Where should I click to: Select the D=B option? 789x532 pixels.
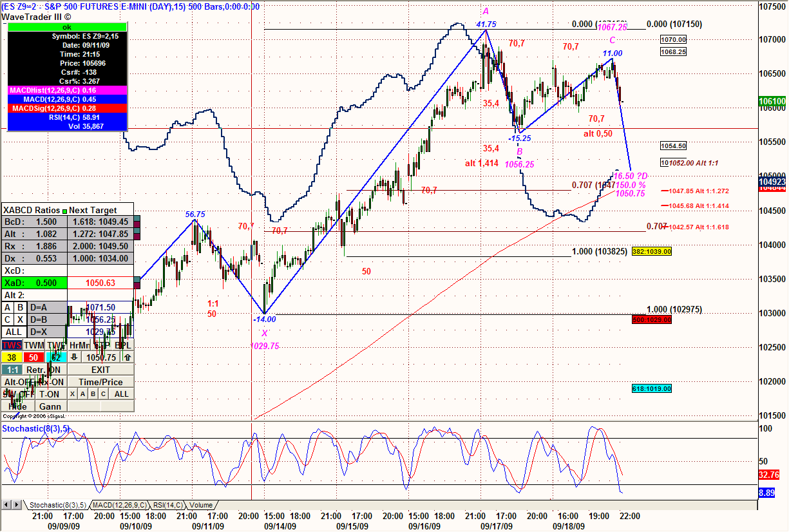47,319
